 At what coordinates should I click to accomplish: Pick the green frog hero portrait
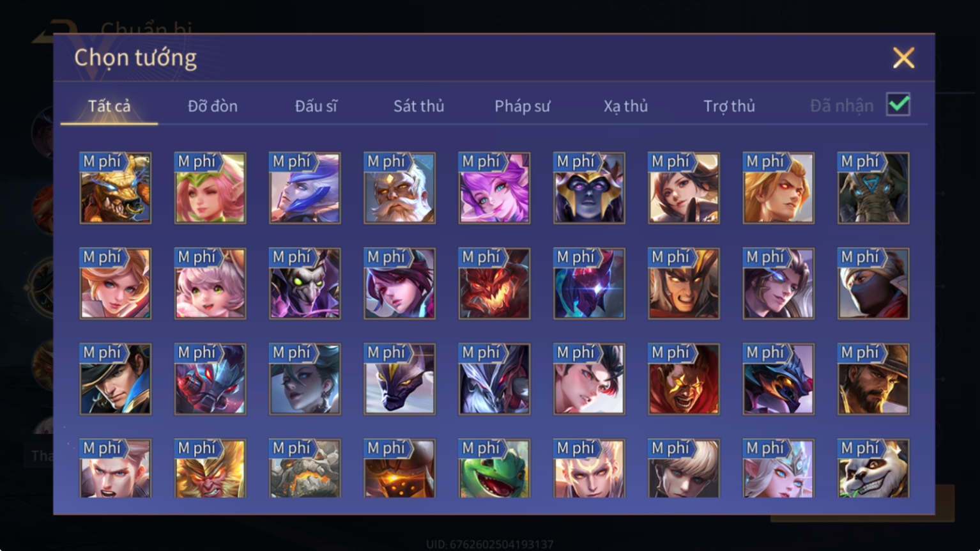[x=494, y=468]
